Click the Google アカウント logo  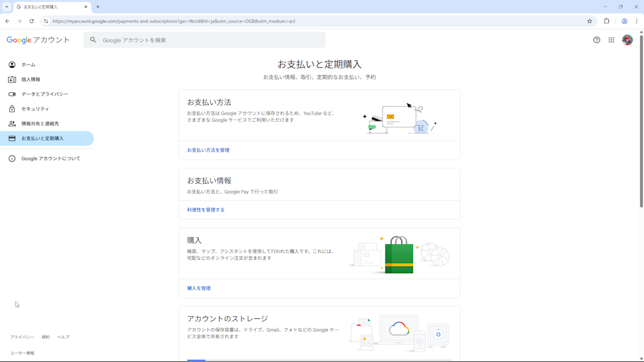(x=38, y=40)
